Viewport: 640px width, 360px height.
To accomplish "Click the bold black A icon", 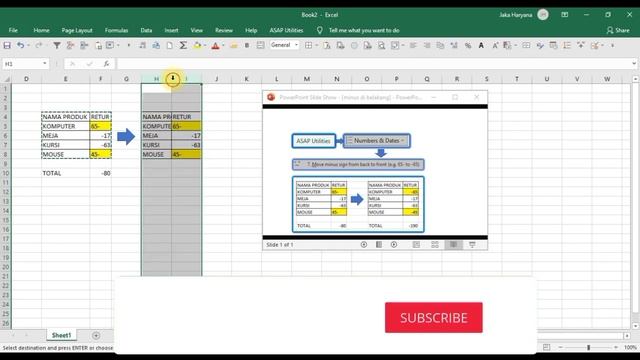I will 481,45.
